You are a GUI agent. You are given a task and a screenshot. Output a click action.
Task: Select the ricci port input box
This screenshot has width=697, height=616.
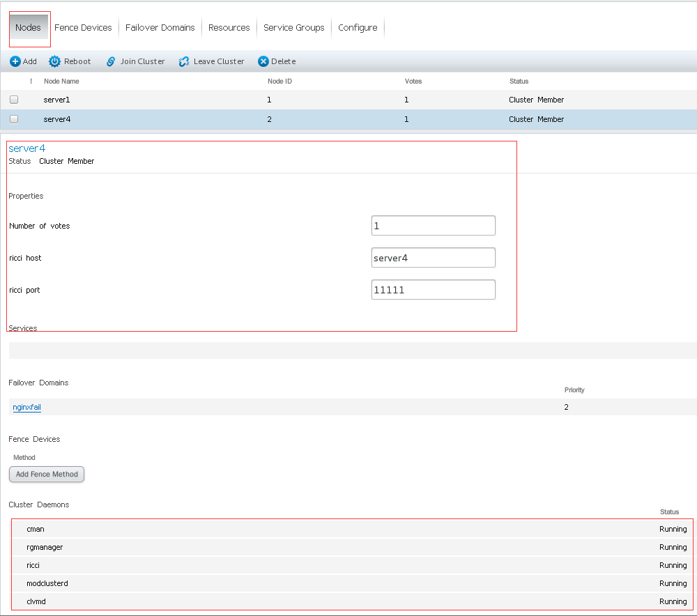pos(433,290)
